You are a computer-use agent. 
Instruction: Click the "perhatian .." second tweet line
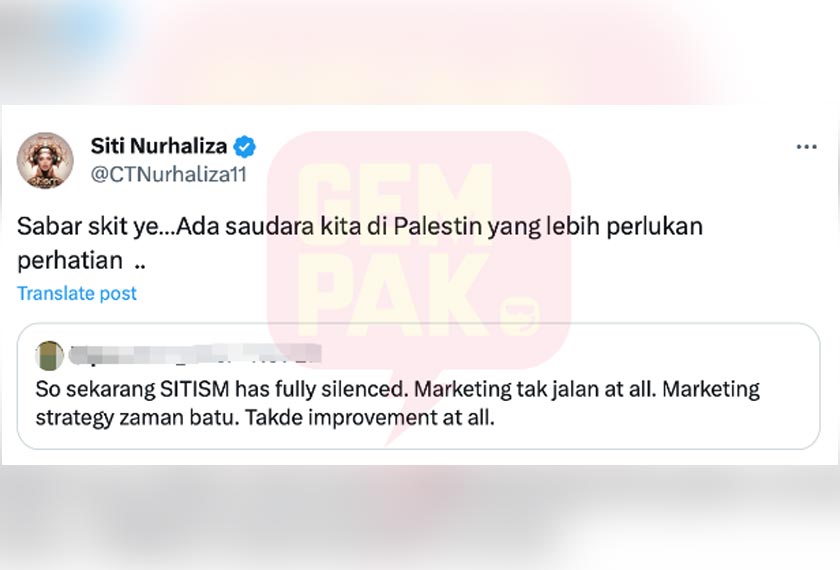click(x=81, y=260)
